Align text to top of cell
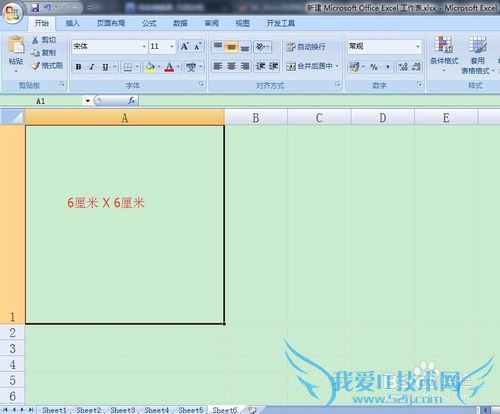 point(218,47)
